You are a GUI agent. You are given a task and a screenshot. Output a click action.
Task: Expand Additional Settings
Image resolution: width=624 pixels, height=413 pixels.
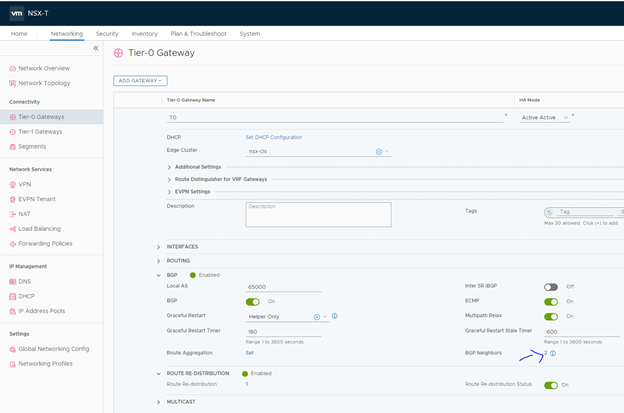[169, 168]
